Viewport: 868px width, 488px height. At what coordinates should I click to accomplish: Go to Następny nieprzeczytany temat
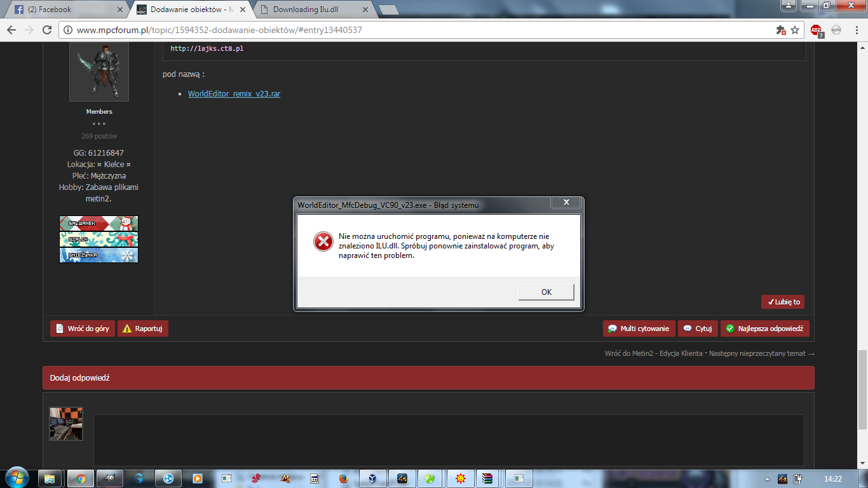coord(762,353)
